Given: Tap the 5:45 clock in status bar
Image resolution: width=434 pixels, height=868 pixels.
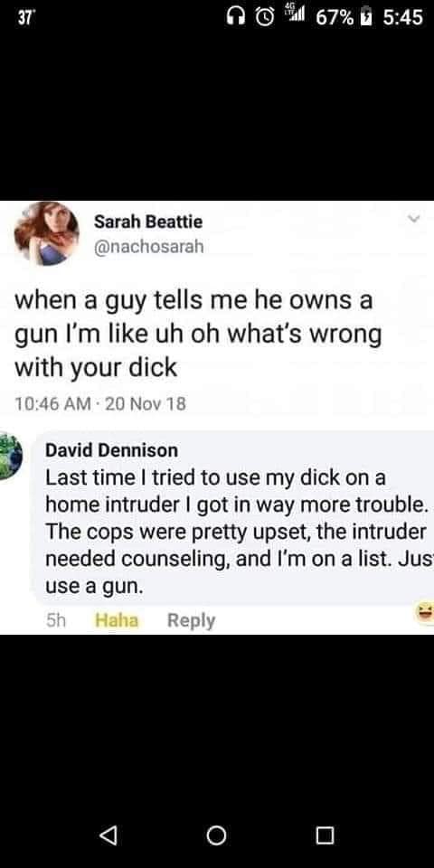Looking at the screenshot, I should (402, 18).
